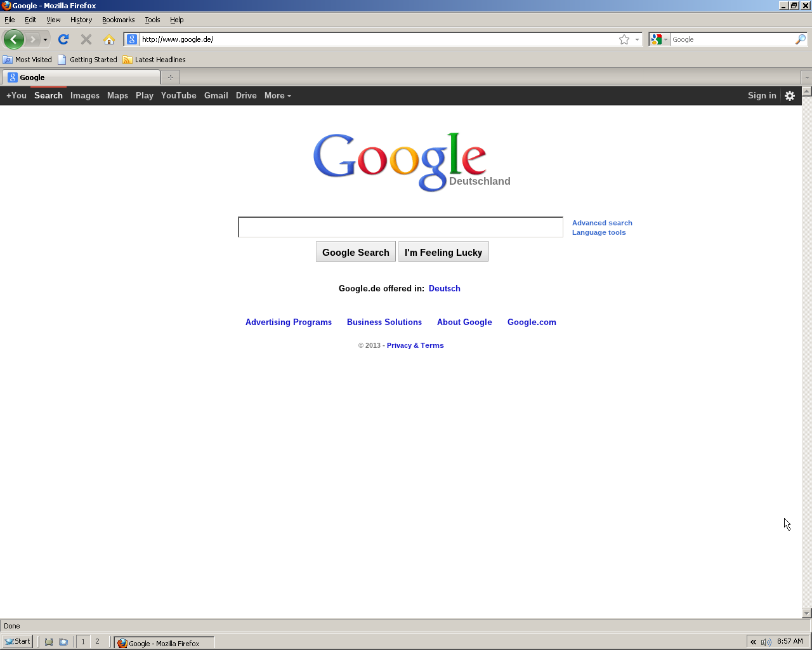Click Sign in link

[762, 95]
